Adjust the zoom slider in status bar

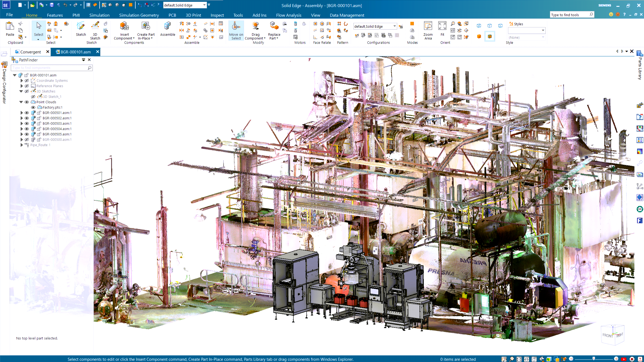[594, 359]
